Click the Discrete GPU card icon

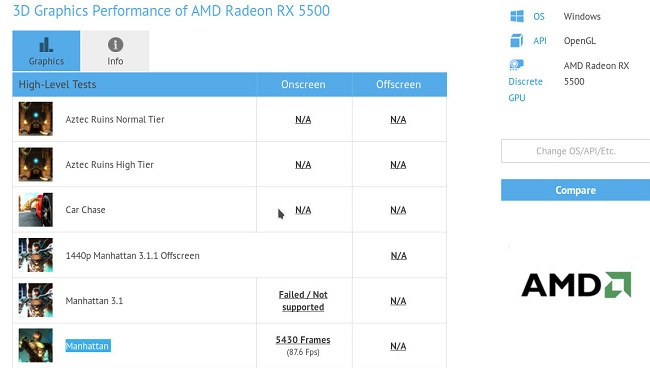pyautogui.click(x=517, y=65)
